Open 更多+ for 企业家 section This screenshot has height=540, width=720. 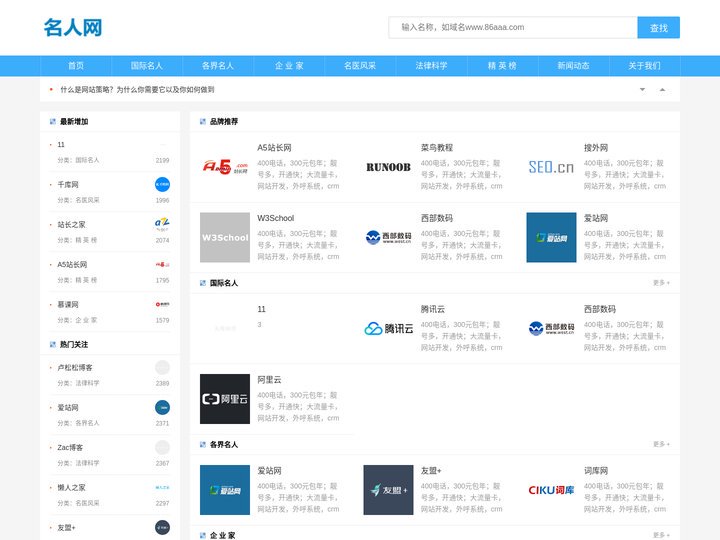(661, 535)
